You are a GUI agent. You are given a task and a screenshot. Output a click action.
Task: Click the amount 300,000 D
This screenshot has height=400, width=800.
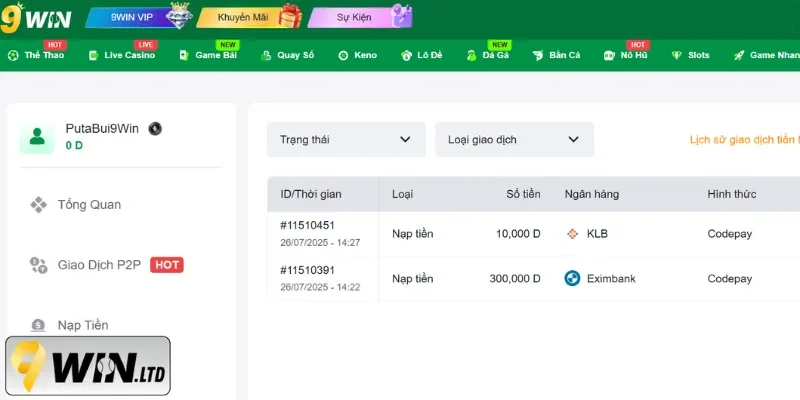(515, 279)
